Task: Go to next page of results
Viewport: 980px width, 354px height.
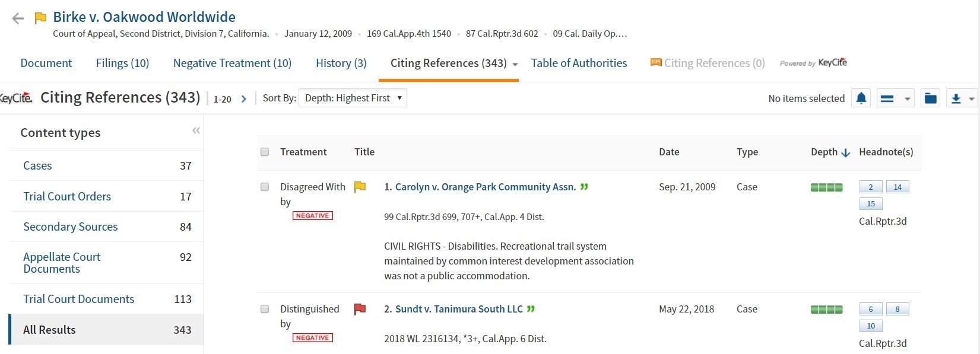Action: [x=243, y=99]
